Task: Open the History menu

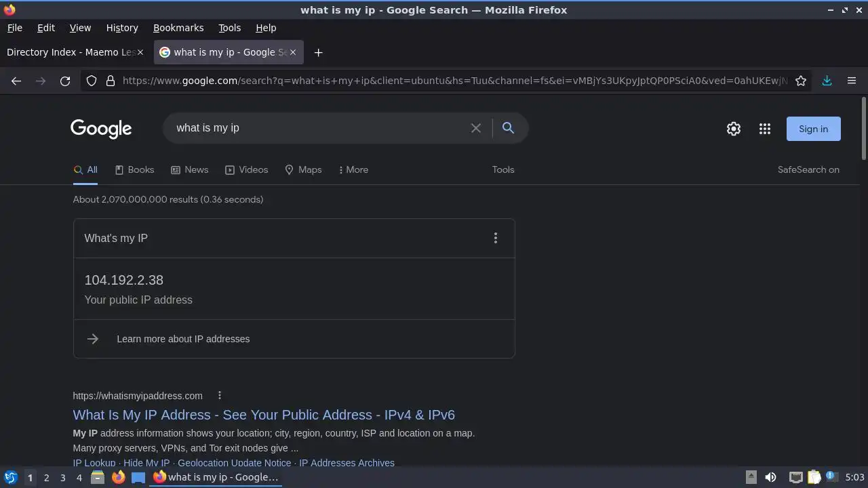Action: click(x=122, y=28)
